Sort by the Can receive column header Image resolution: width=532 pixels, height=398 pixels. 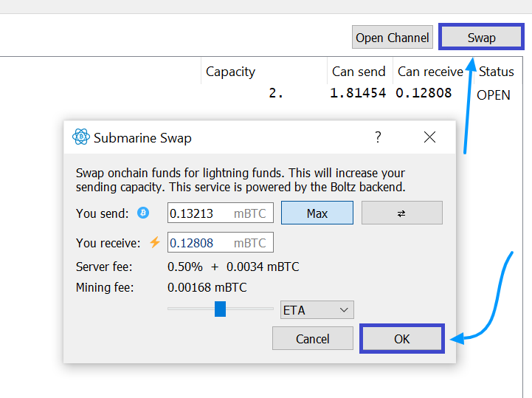(x=430, y=72)
